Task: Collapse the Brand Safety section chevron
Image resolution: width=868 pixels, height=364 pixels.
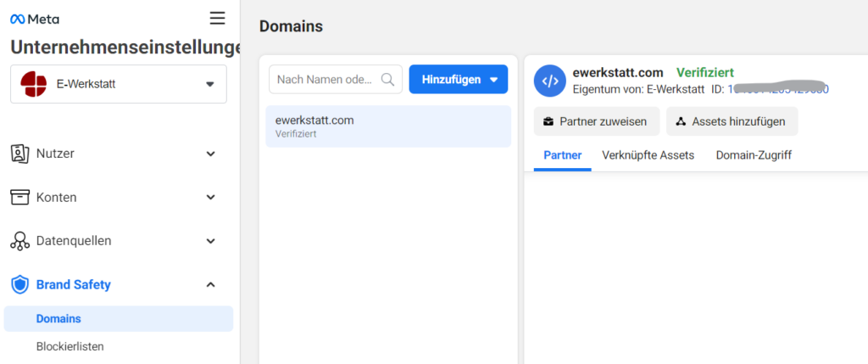Action: coord(210,285)
